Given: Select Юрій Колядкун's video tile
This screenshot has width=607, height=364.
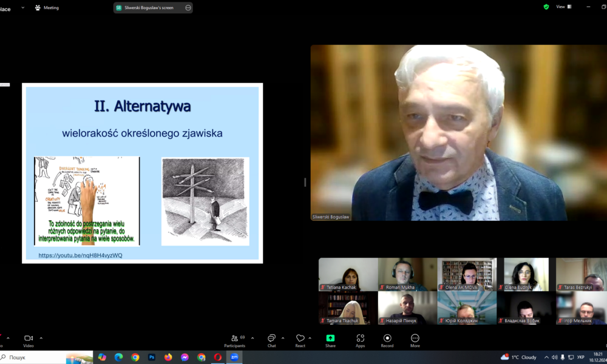Looking at the screenshot, I should coord(467,308).
